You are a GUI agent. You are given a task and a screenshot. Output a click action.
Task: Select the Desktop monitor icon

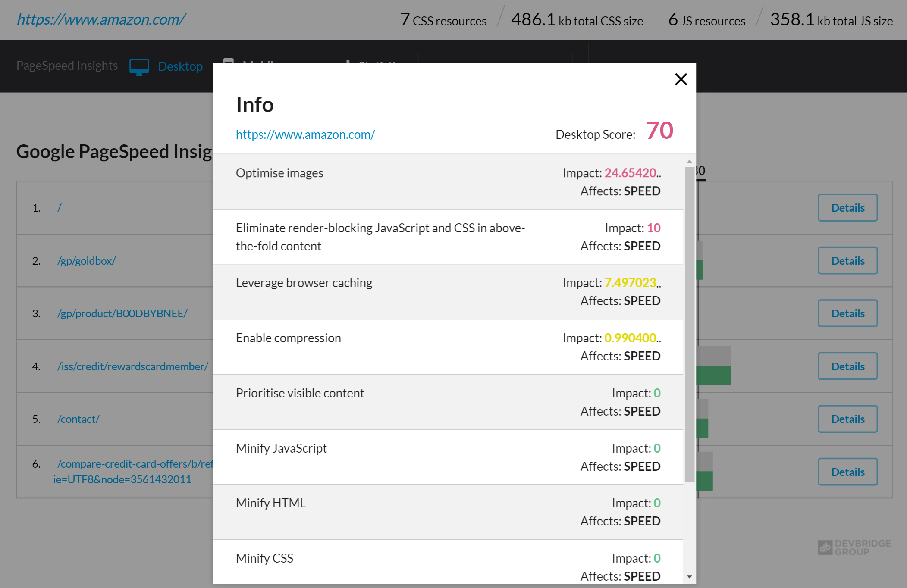(x=139, y=67)
